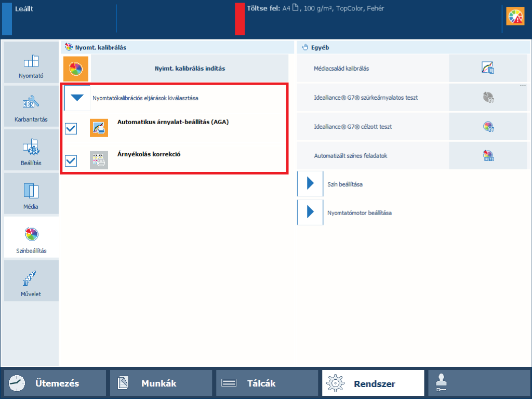532x399 pixels.
Task: Click Automatizált színes feladatok label
Action: tap(351, 156)
